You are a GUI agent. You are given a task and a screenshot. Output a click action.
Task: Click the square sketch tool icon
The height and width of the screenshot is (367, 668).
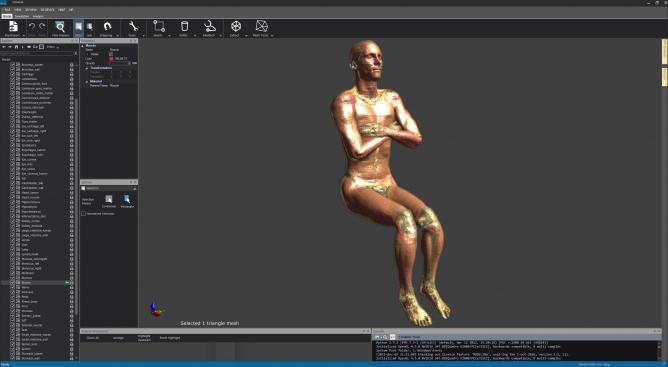[159, 26]
